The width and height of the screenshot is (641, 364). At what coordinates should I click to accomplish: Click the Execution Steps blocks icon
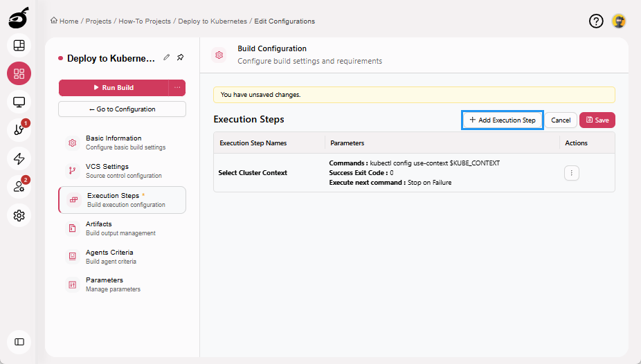[x=73, y=200]
